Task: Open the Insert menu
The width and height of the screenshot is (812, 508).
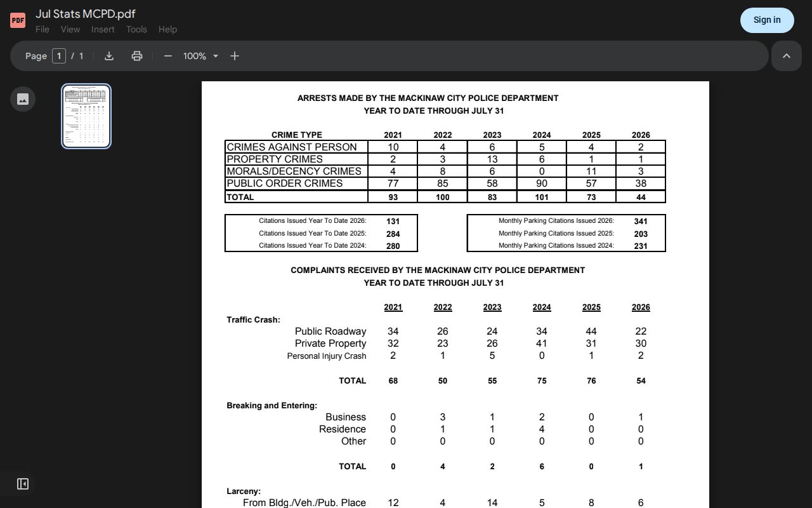Action: click(103, 29)
